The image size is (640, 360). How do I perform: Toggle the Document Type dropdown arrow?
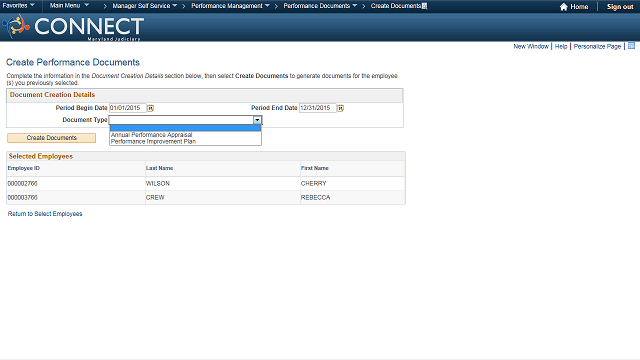click(257, 120)
